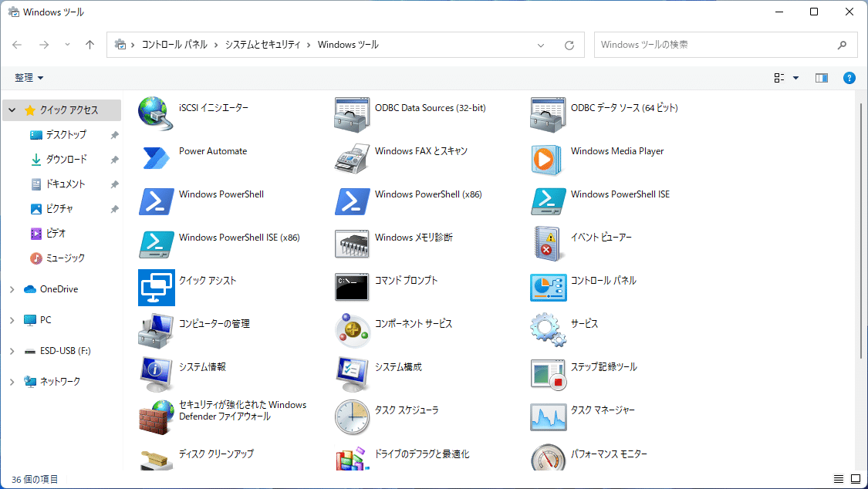
Task: Open タスク スケジューラ clock icon
Action: coord(352,417)
